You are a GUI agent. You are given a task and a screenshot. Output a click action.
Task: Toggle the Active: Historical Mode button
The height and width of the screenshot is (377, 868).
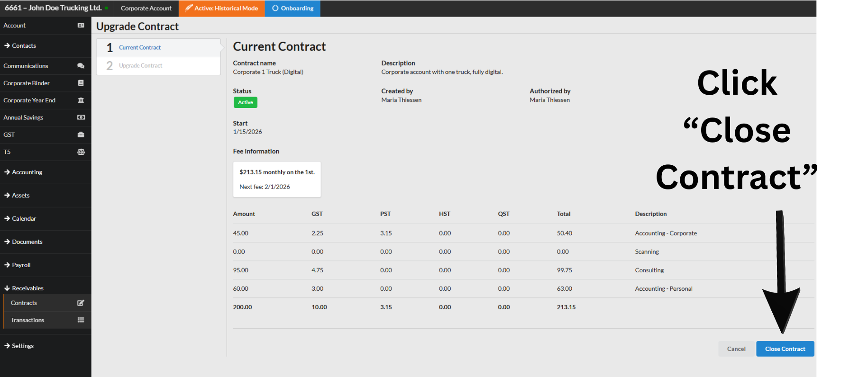(221, 9)
